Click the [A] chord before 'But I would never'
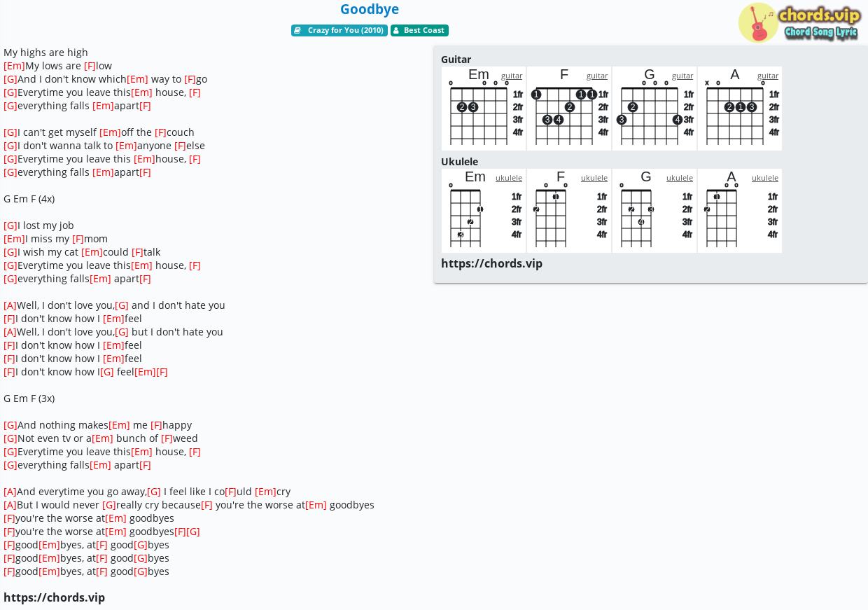Viewport: 868px width, 610px height. [10, 505]
